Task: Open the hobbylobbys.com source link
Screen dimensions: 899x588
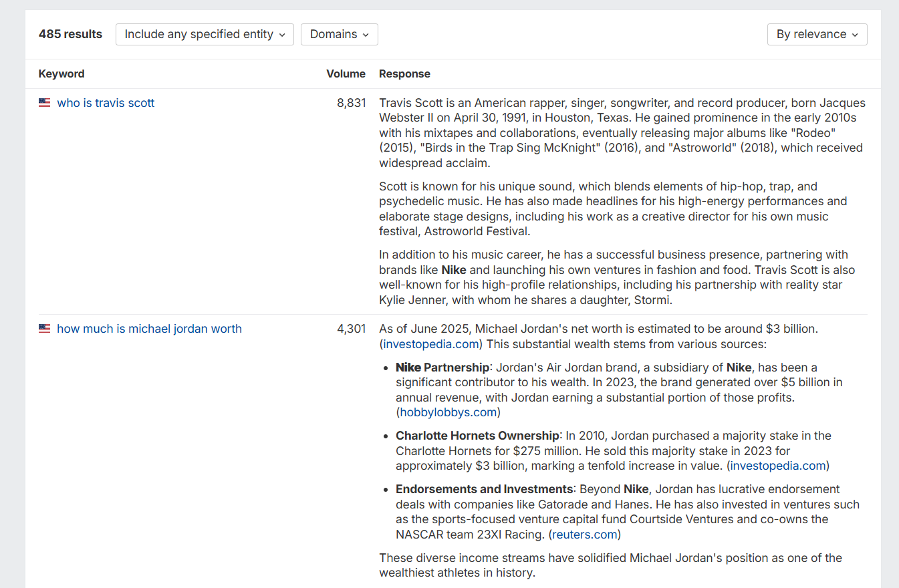Action: pyautogui.click(x=447, y=412)
